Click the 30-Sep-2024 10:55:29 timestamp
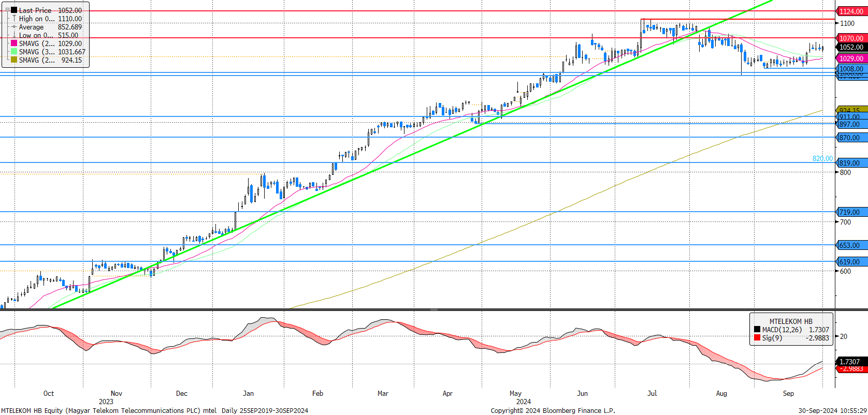The image size is (868, 415). coord(832,410)
